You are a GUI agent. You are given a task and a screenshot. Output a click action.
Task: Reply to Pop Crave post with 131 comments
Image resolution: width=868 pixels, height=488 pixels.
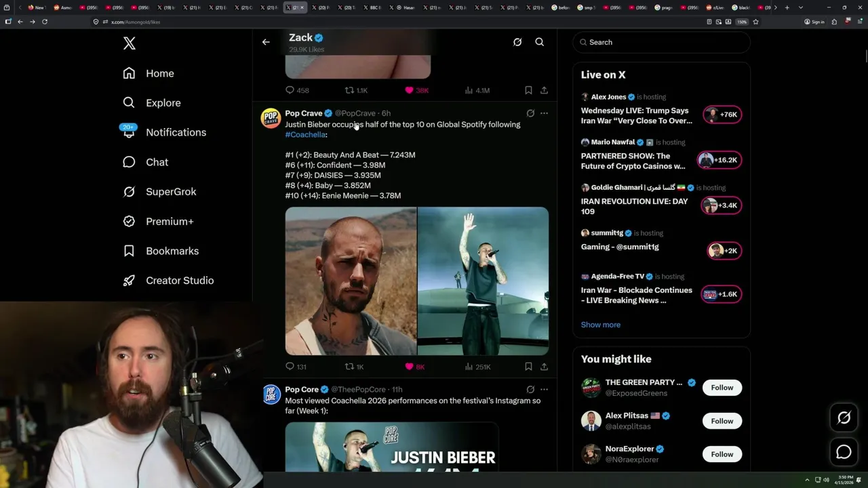(296, 367)
